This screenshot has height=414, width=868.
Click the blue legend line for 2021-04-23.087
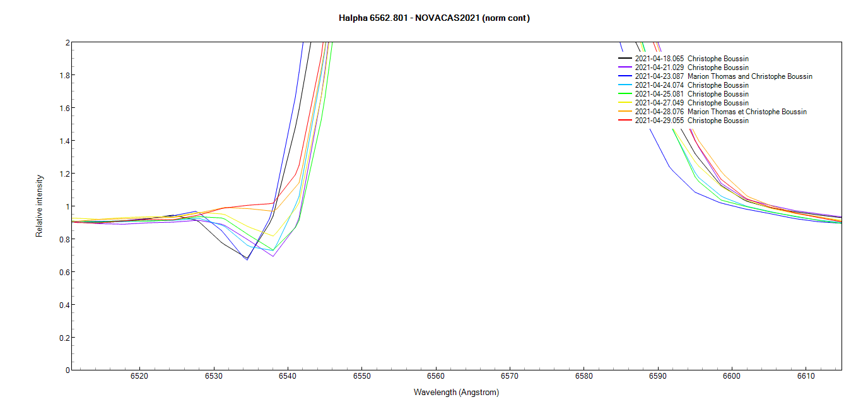click(625, 76)
